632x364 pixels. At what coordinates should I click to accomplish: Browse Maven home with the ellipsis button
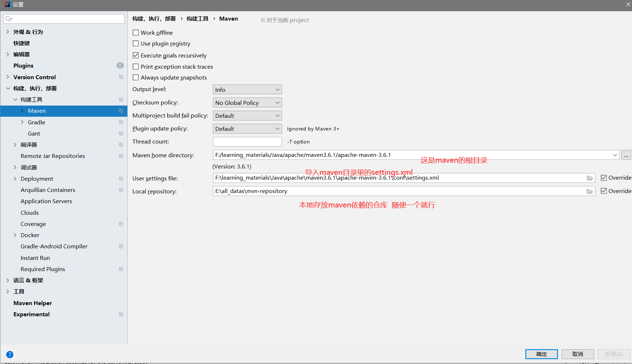[x=626, y=155]
